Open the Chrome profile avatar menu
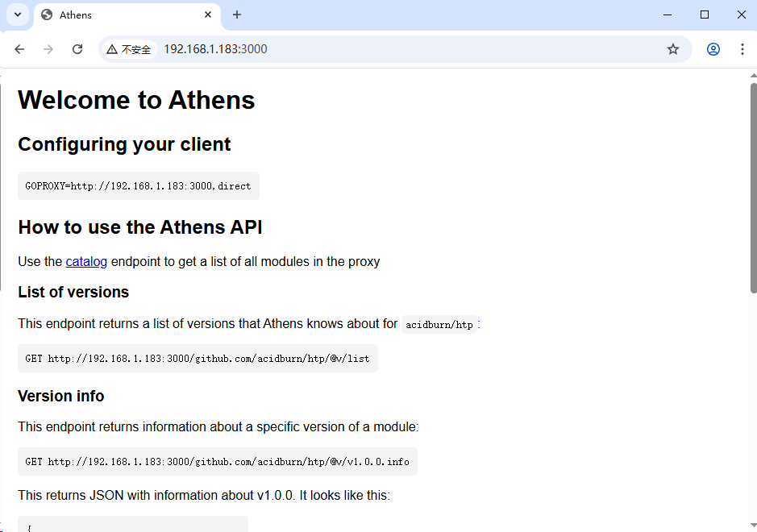 click(x=713, y=49)
